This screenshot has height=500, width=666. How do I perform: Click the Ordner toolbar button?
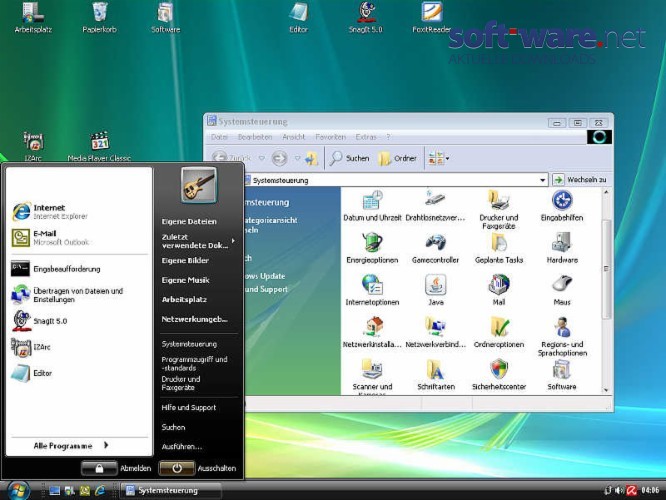(398, 158)
